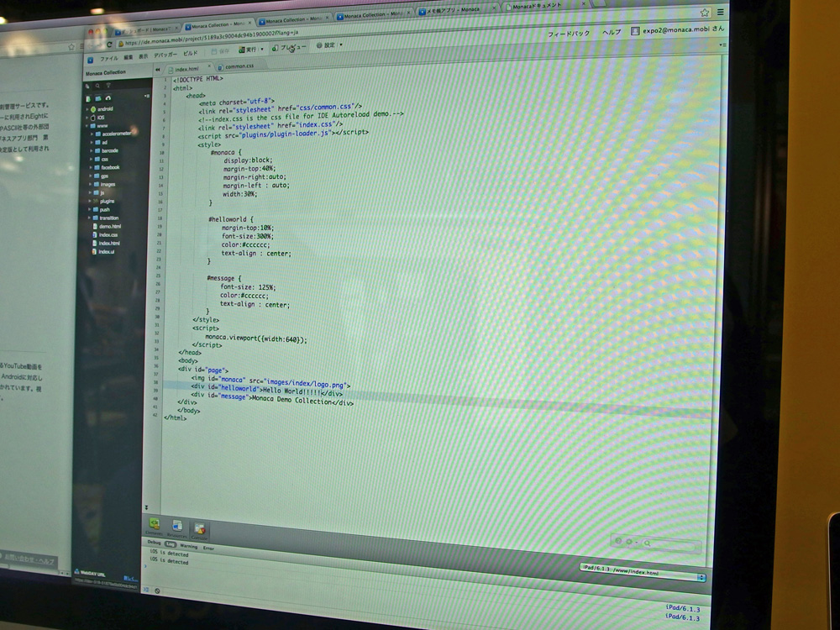
Task: Select the Error console filter
Action: pyautogui.click(x=208, y=548)
